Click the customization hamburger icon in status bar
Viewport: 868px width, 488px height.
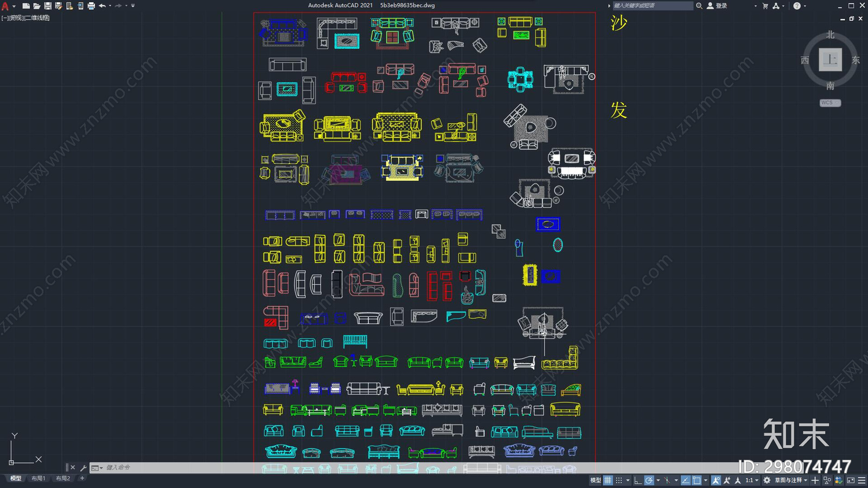861,480
